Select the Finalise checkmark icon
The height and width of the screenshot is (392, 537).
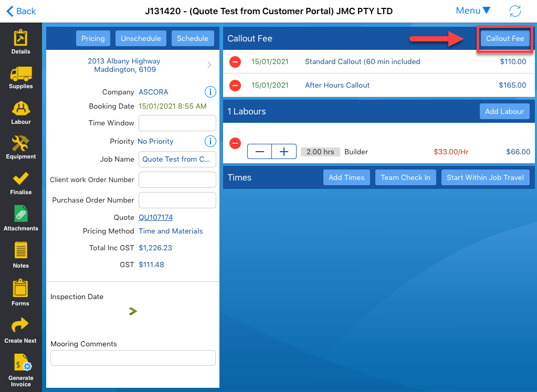(21, 179)
